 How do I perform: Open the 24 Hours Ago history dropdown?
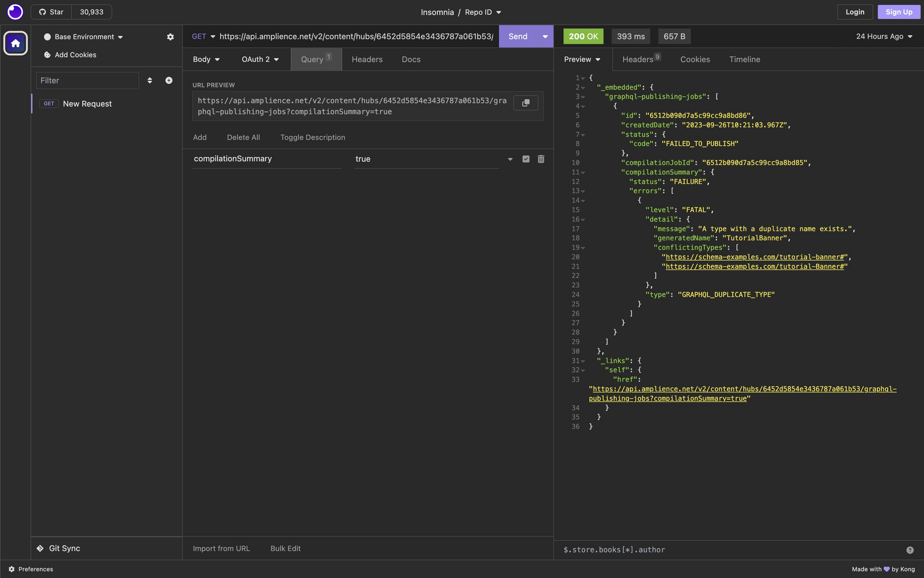click(884, 36)
